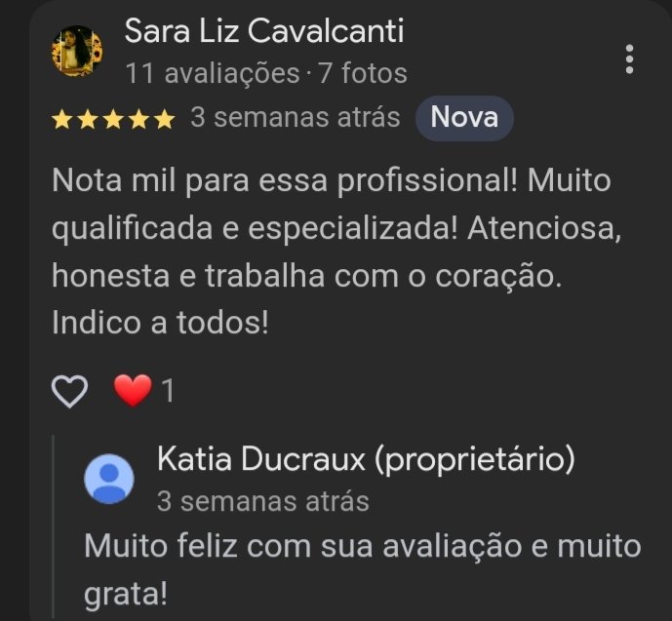This screenshot has height=621, width=672.
Task: Click the first yellow rating star
Action: pyautogui.click(x=61, y=120)
